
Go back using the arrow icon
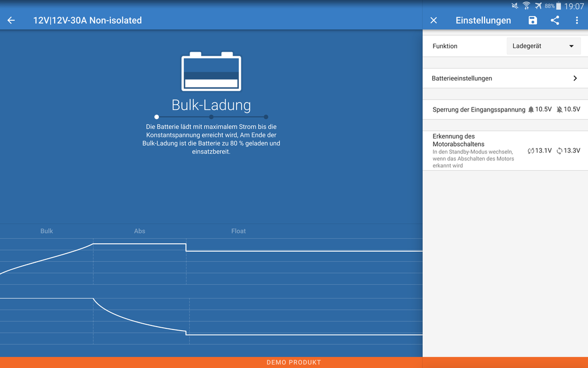pos(11,20)
